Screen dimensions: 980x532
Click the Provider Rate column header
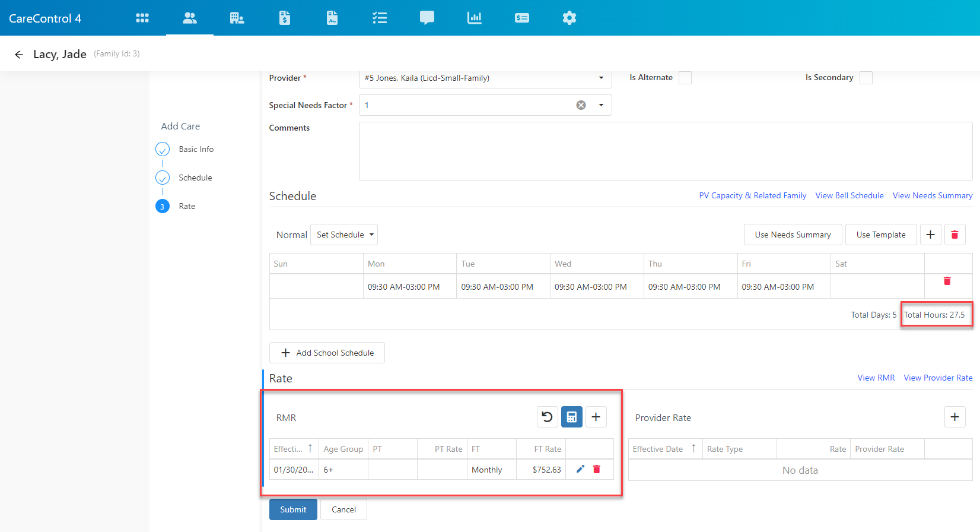pyautogui.click(x=887, y=449)
